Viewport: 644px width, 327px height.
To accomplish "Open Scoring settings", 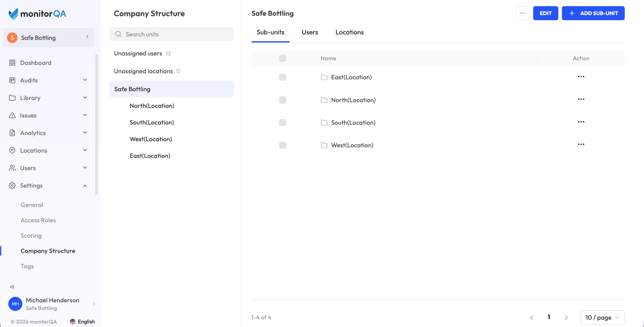I will (31, 236).
